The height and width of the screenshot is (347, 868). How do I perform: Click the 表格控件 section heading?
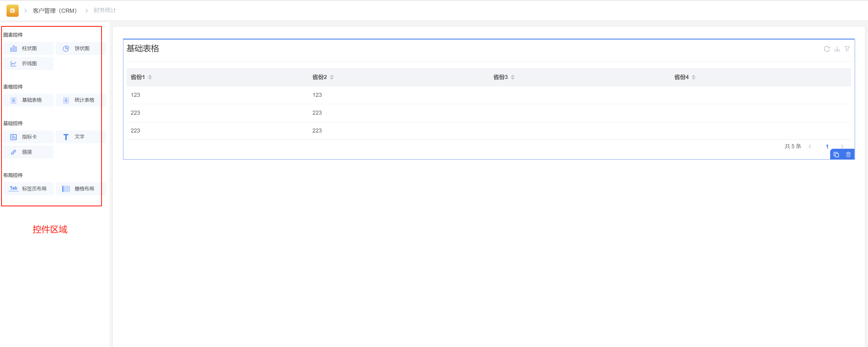coord(13,87)
